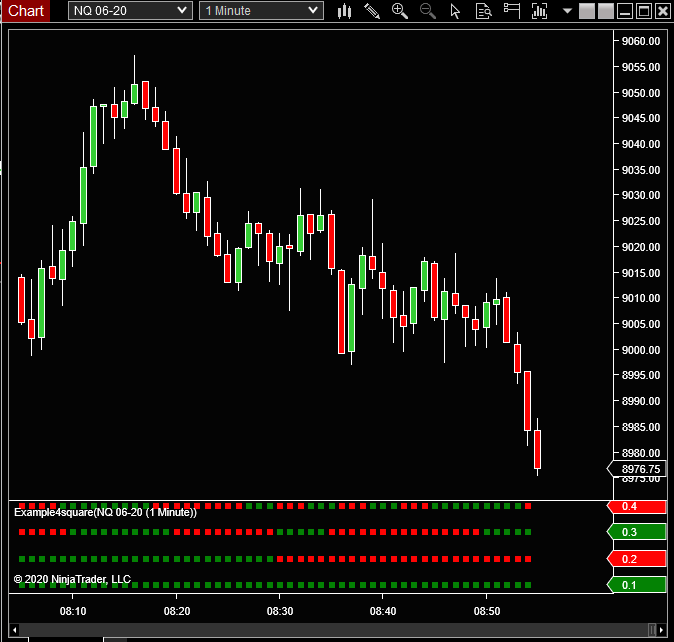Click the 9000.00 price axis label
This screenshot has height=642, width=674.
coord(641,350)
